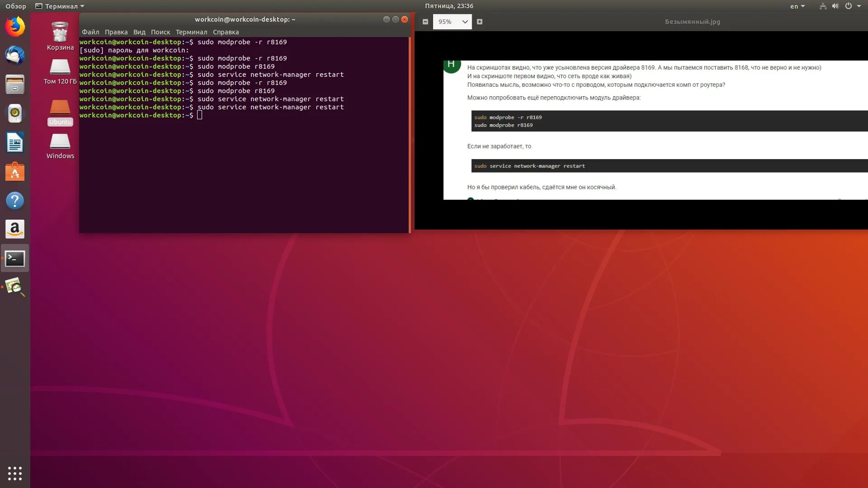Screen dimensions: 868x488
Task: Open Rhythmbox music player in dock
Action: (x=15, y=113)
